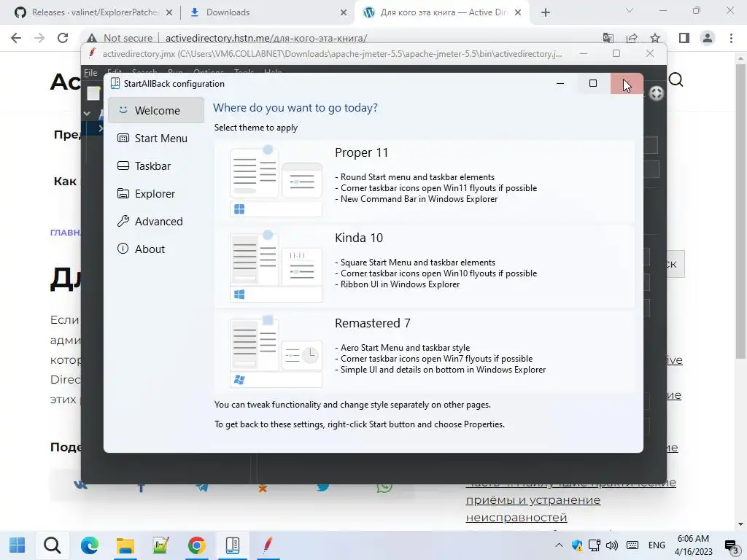Reload the current web page

[x=63, y=38]
